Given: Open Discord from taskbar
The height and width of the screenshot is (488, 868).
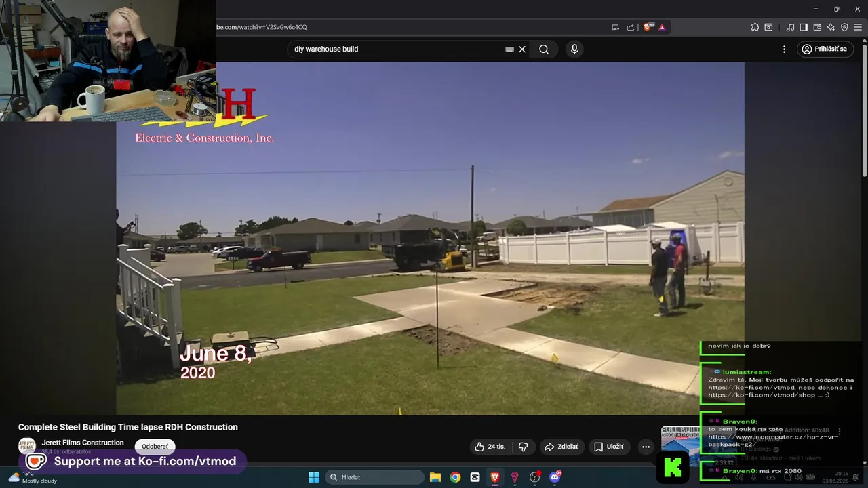Looking at the screenshot, I should (x=555, y=477).
